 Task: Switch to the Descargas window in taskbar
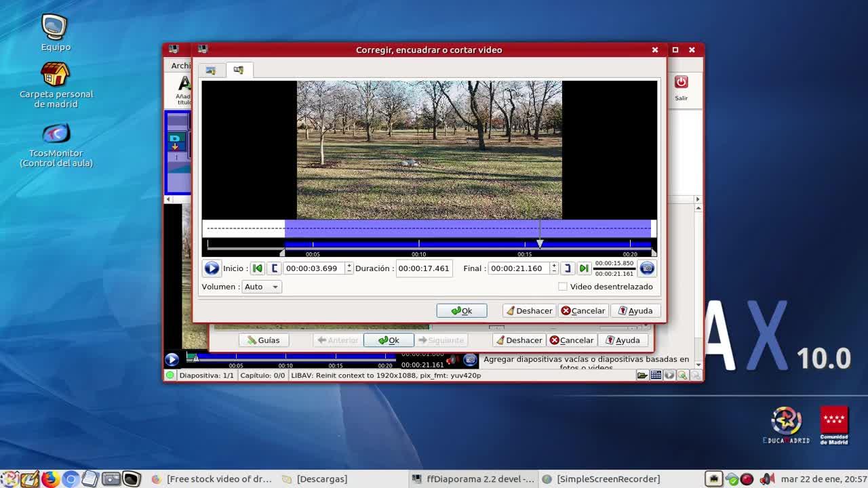tap(315, 479)
